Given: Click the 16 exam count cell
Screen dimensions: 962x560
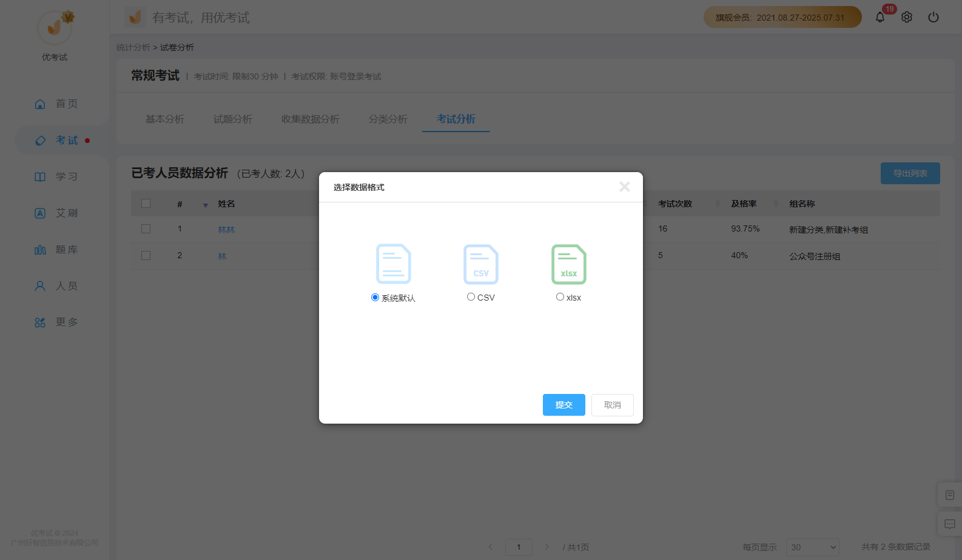Looking at the screenshot, I should point(663,229).
